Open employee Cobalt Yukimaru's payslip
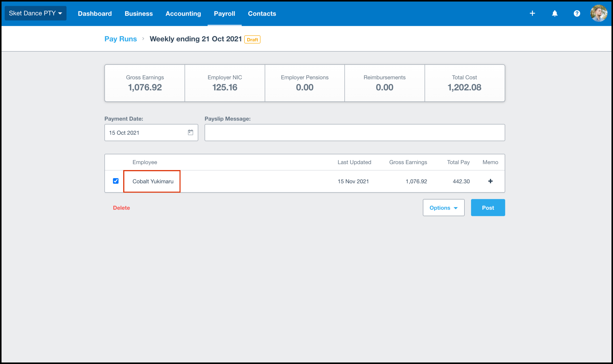Viewport: 613px width, 364px height. 153,181
